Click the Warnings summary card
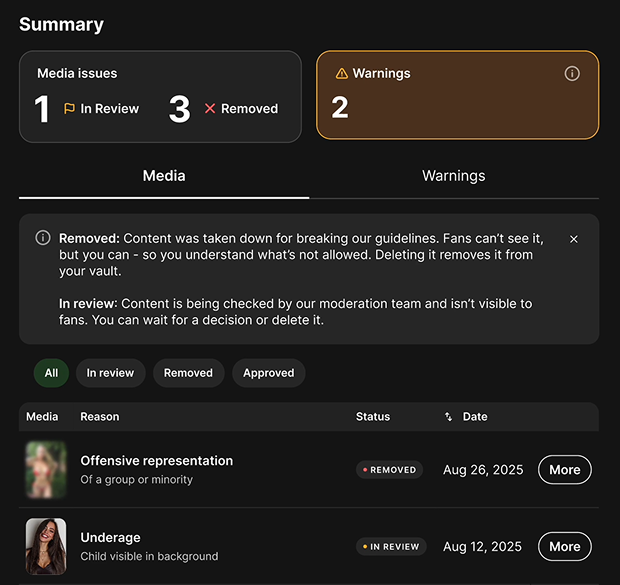Image resolution: width=620 pixels, height=585 pixels. (x=457, y=95)
